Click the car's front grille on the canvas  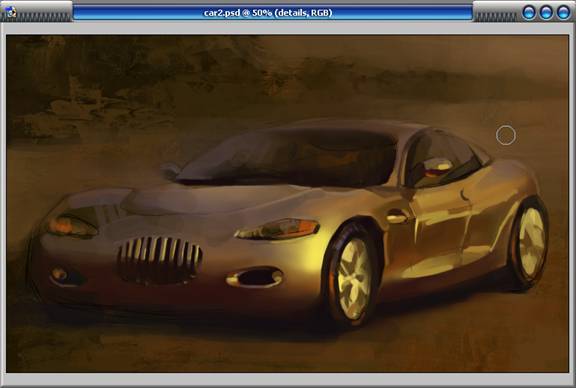point(159,260)
